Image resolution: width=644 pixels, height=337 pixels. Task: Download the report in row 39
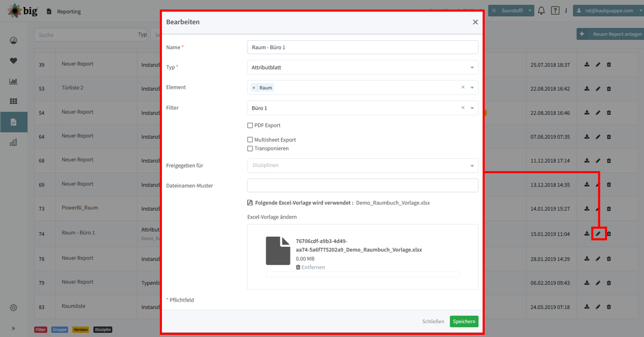pos(587,64)
